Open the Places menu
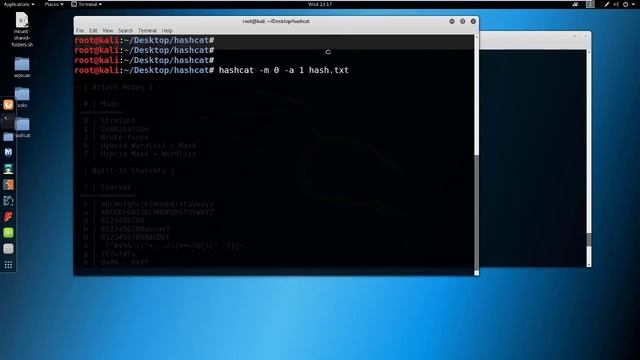Viewport: 640px width, 360px height. [53, 4]
